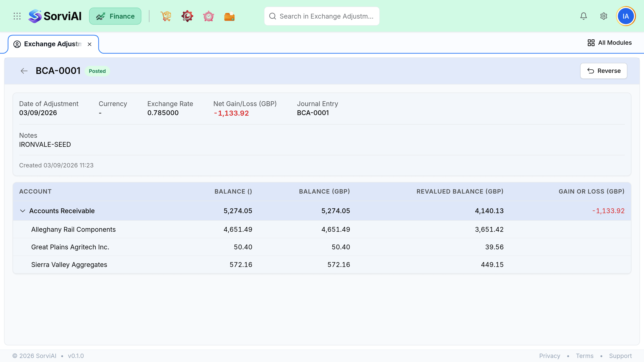Viewport: 644px width, 362px height.
Task: Select the Great Plains Agritech Inc. row
Action: (x=322, y=247)
